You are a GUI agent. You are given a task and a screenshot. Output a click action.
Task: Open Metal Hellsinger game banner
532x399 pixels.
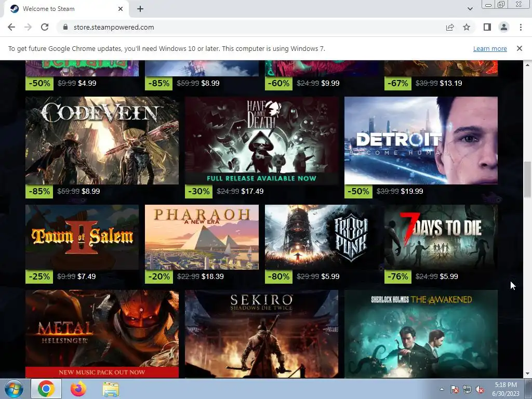(102, 334)
